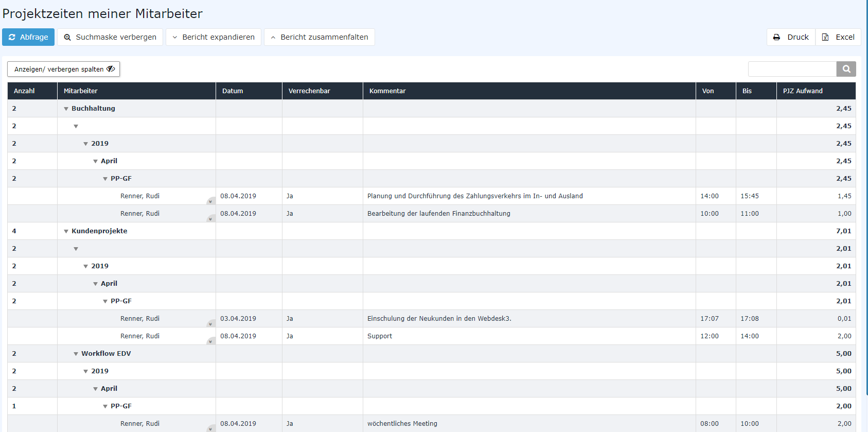Collapse 2019 node under Workflow EDV

pos(85,371)
